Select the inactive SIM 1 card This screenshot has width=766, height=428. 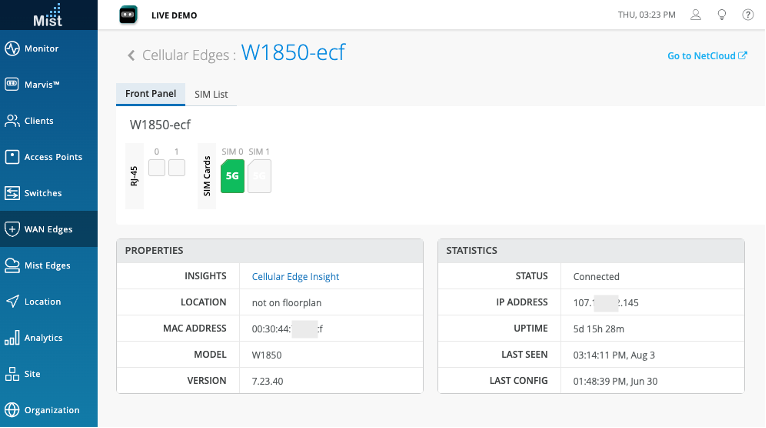(259, 176)
